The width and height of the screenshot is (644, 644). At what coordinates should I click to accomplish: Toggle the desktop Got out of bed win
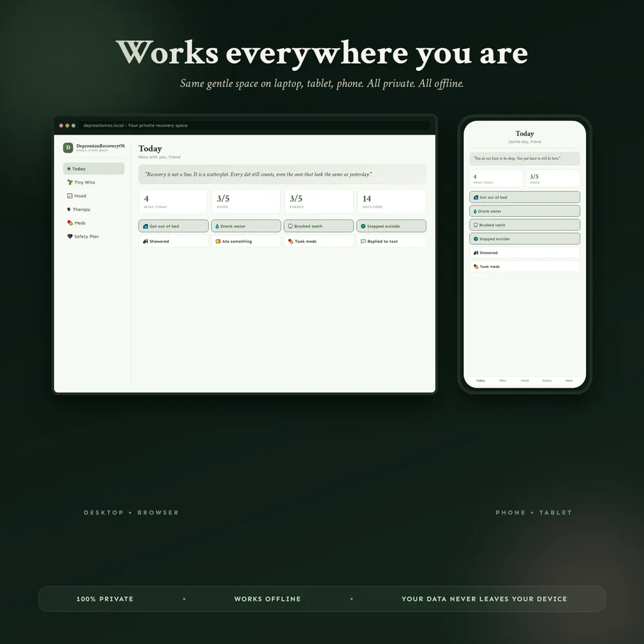173,226
